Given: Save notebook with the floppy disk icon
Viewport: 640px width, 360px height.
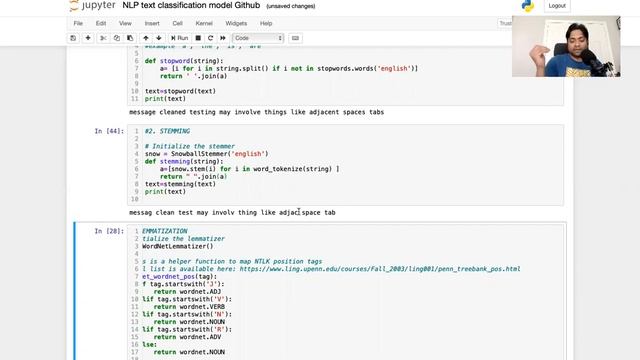Looking at the screenshot, I should (x=73, y=38).
